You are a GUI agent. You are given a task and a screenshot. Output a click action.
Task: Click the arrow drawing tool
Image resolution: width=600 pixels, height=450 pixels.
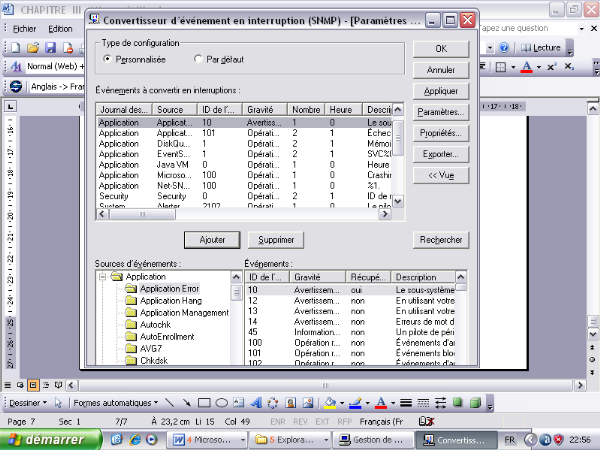click(186, 403)
